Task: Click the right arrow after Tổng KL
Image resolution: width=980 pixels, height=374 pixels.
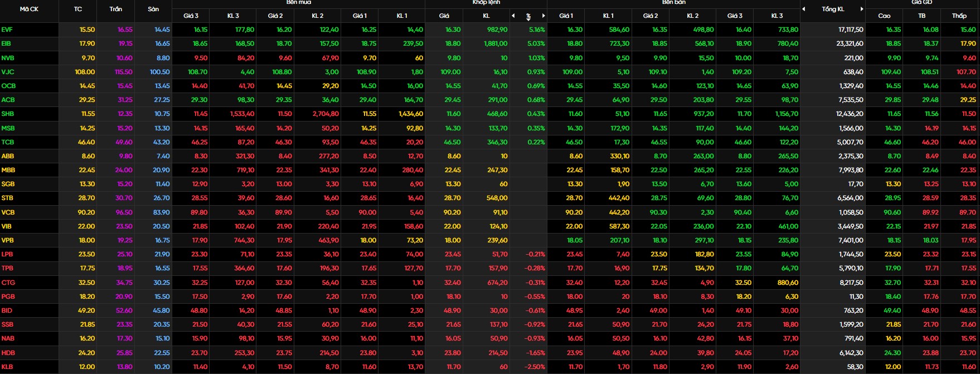Action: (862, 9)
